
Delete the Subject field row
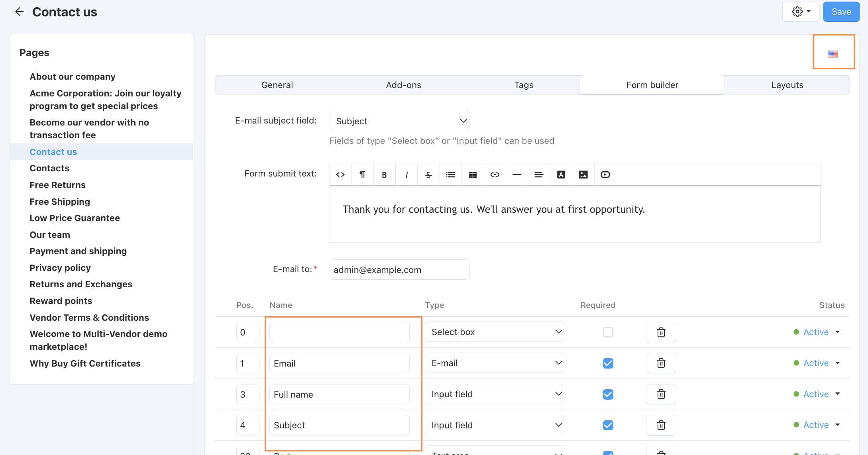[x=661, y=425]
